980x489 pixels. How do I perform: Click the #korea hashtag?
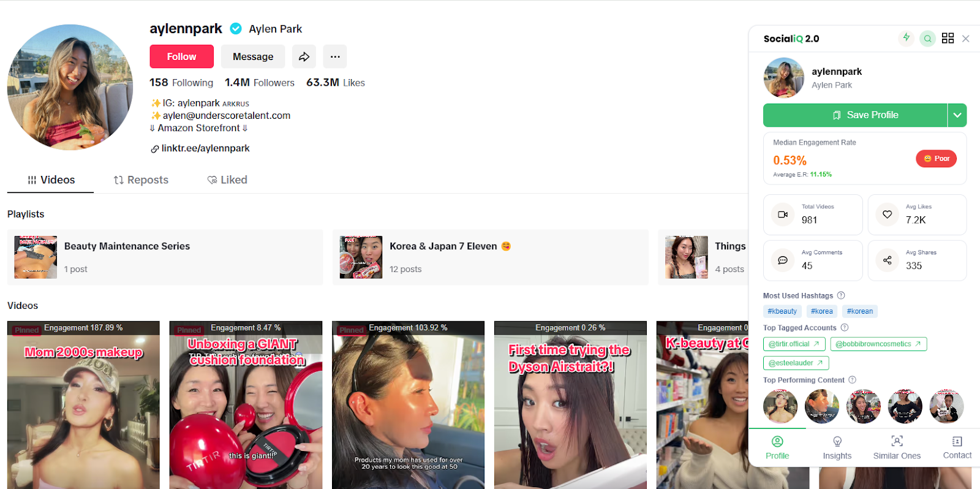pyautogui.click(x=821, y=311)
